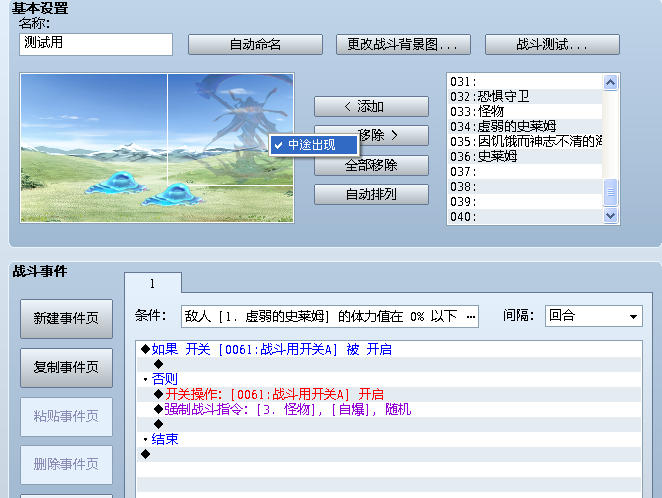The image size is (662, 498).
Task: Click enemy list scroll up arrow
Action: [x=610, y=82]
